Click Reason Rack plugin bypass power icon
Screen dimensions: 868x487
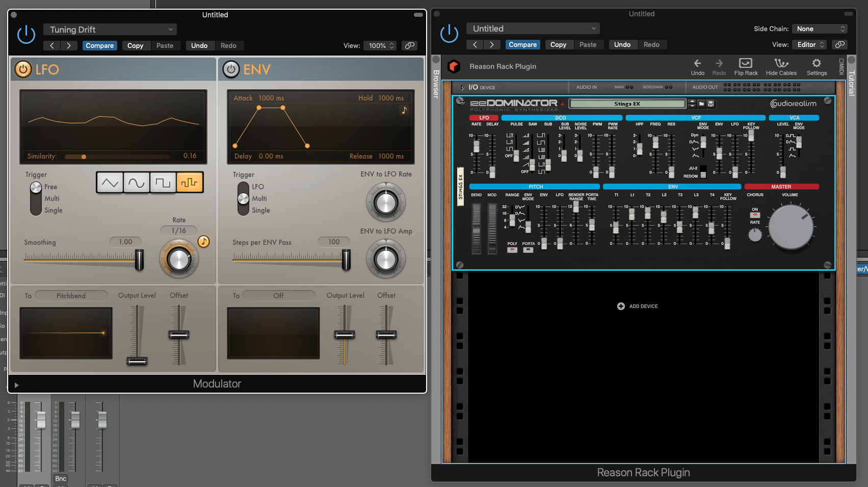coord(449,34)
